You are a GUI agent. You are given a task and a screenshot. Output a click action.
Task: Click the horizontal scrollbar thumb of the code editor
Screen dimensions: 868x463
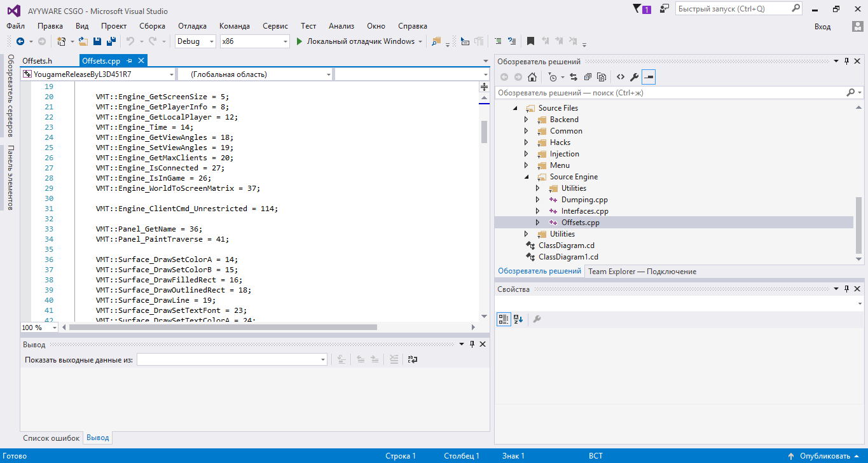[x=223, y=328]
